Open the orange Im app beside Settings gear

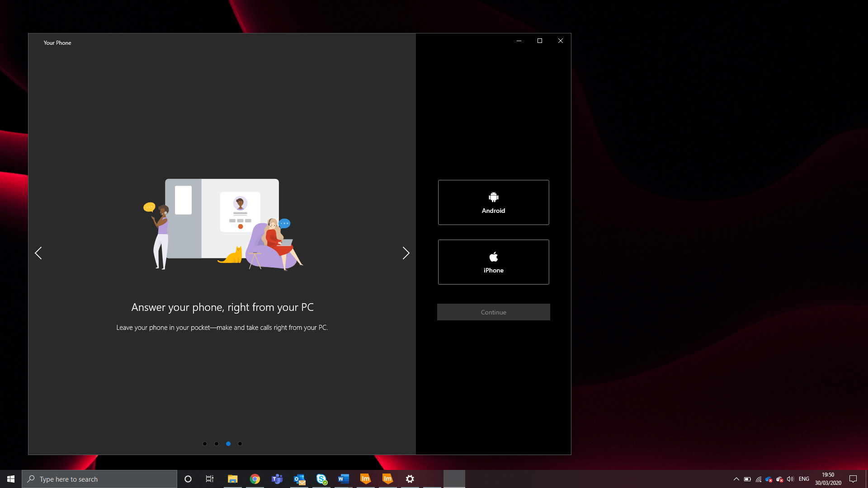tap(388, 479)
